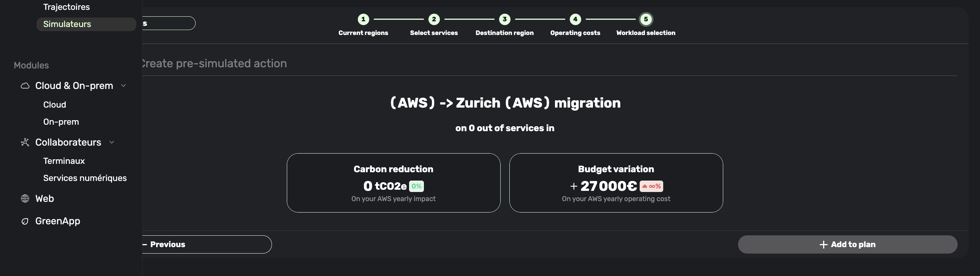980x276 pixels.
Task: Click the Cloud & On-prem cloud icon
Action: pos(25,86)
